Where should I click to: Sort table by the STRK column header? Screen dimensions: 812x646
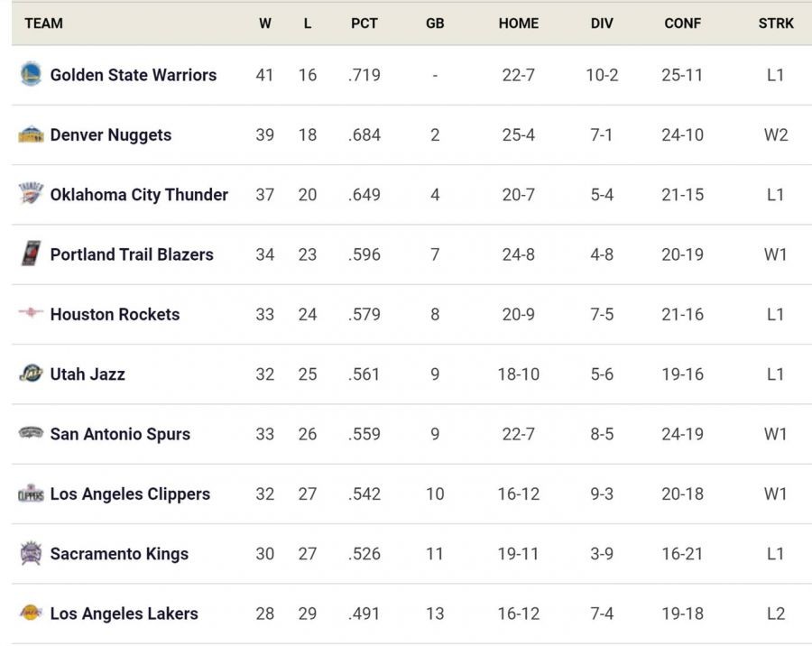[776, 23]
